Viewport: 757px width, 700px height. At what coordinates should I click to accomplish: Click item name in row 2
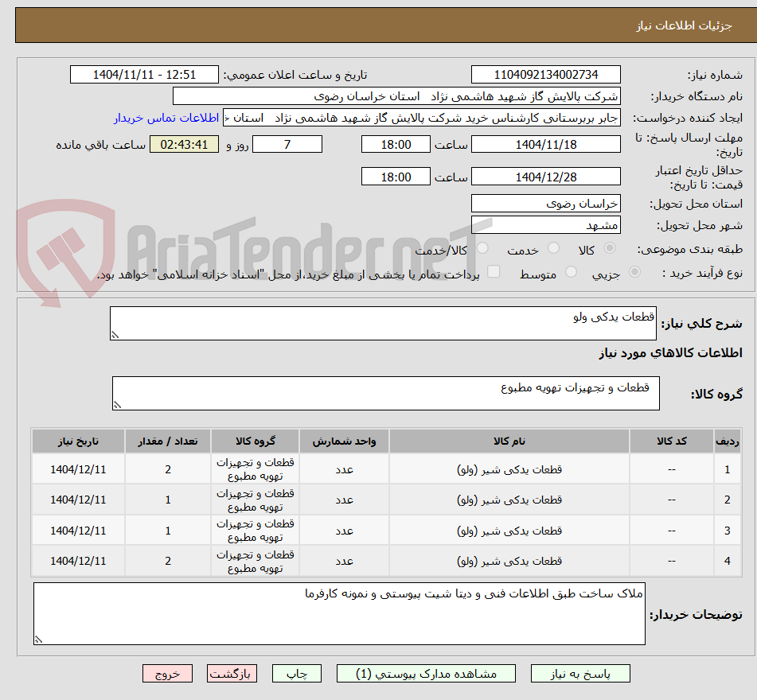pos(509,500)
